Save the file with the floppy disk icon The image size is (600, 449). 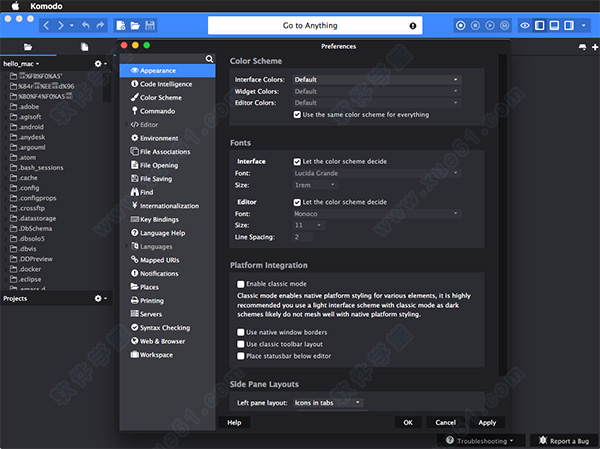coord(150,26)
